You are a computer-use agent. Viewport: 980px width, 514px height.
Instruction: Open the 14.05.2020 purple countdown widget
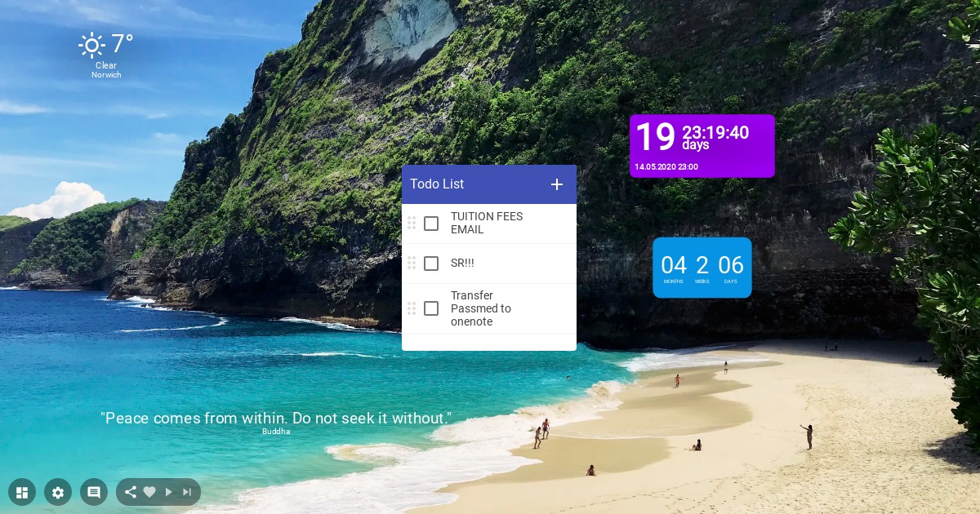tap(702, 145)
